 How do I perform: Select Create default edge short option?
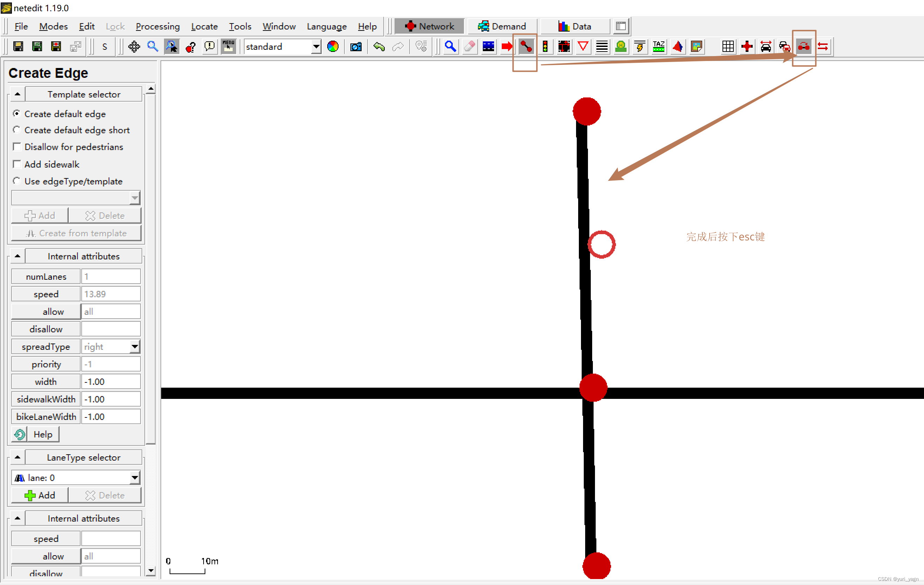[x=16, y=130]
